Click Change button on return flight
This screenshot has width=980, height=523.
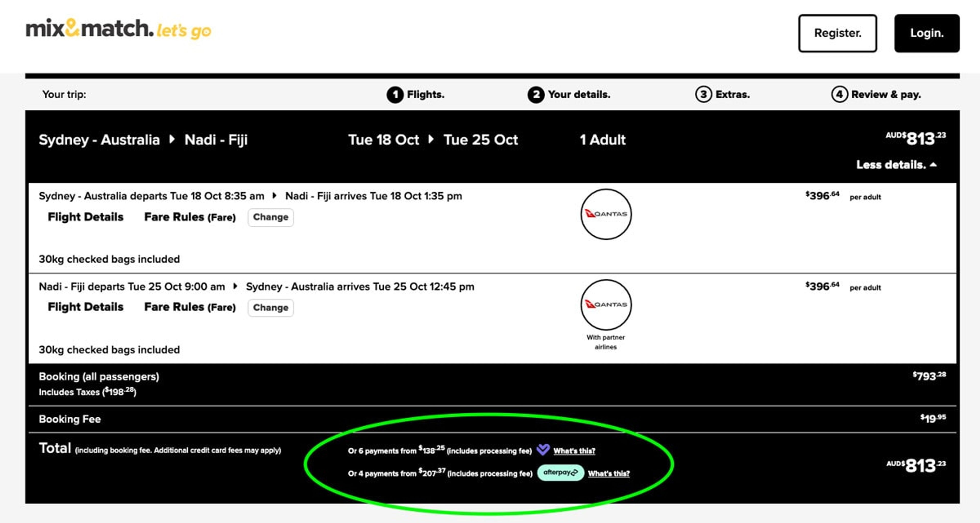271,307
